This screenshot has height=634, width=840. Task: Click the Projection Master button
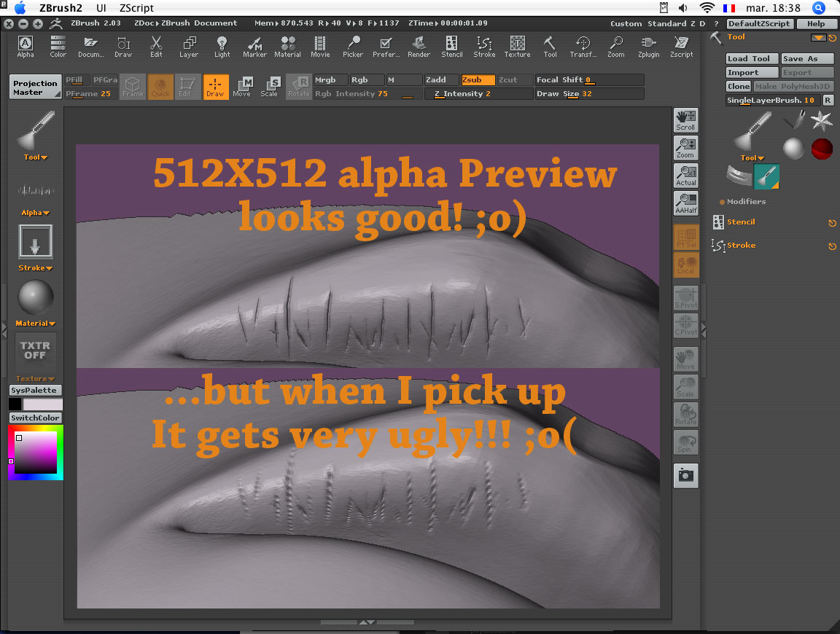35,87
